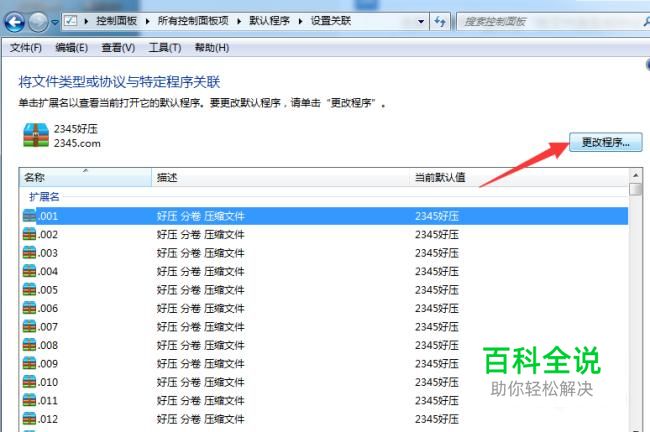The image size is (650, 432).
Task: Open the address bar history dropdown
Action: click(421, 21)
